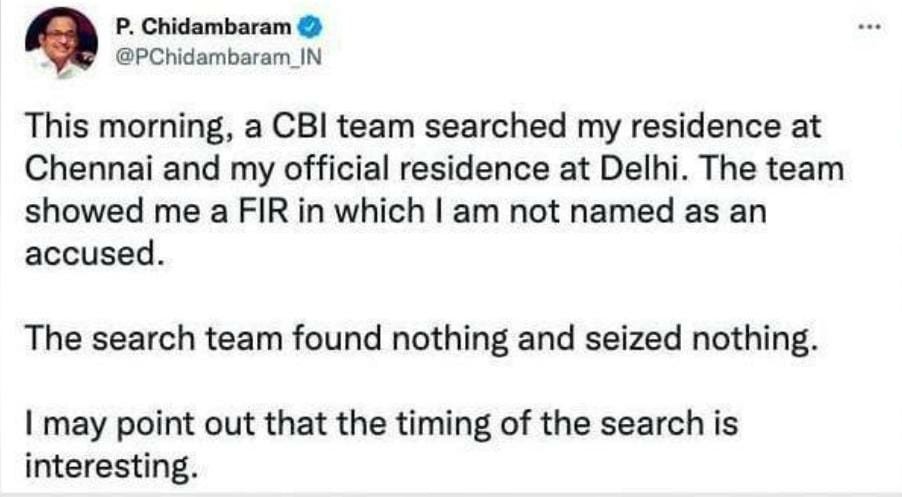
Task: Visit the @PChidambaram_IN handle link
Action: [219, 58]
